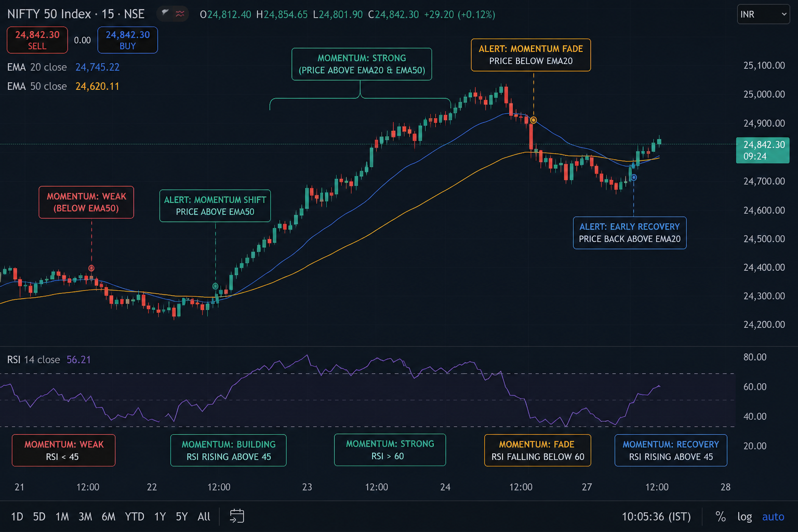Select the 5Y time range
This screenshot has height=532, width=798.
point(182,516)
